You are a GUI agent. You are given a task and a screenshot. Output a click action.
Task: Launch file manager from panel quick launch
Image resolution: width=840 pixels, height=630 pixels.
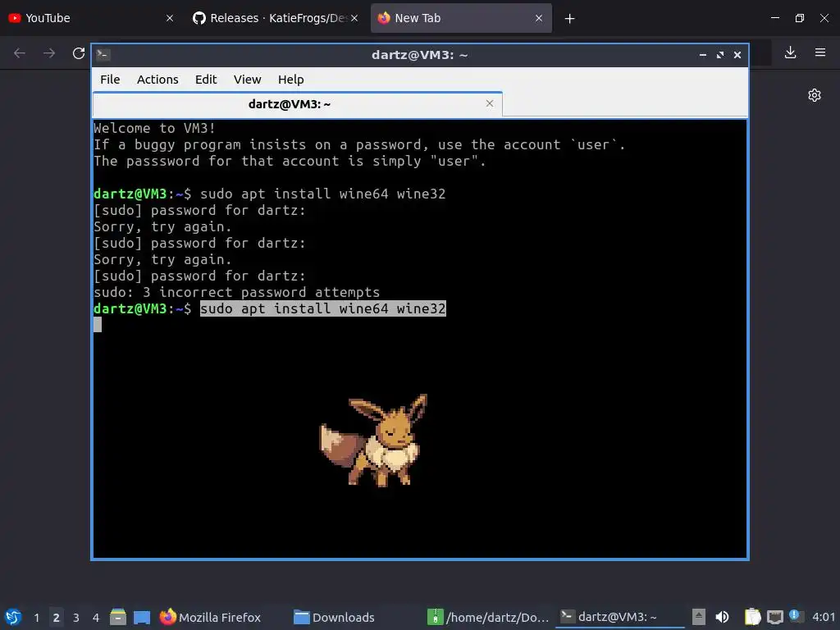coord(118,617)
